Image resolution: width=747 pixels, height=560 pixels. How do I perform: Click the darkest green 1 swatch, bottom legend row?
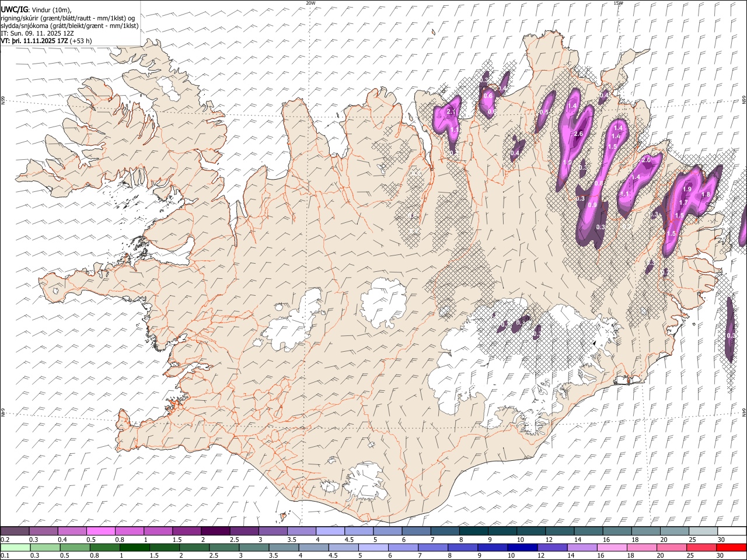click(135, 548)
